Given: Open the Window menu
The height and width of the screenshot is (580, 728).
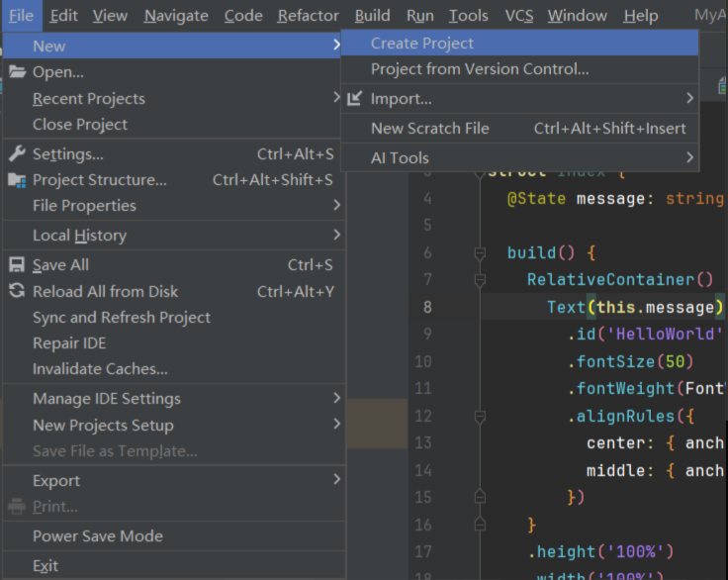Looking at the screenshot, I should pyautogui.click(x=577, y=15).
